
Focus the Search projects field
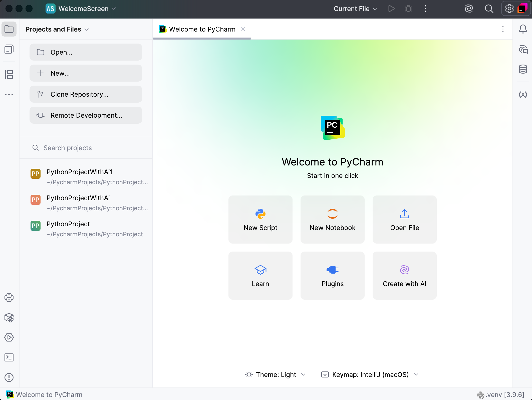[86, 148]
